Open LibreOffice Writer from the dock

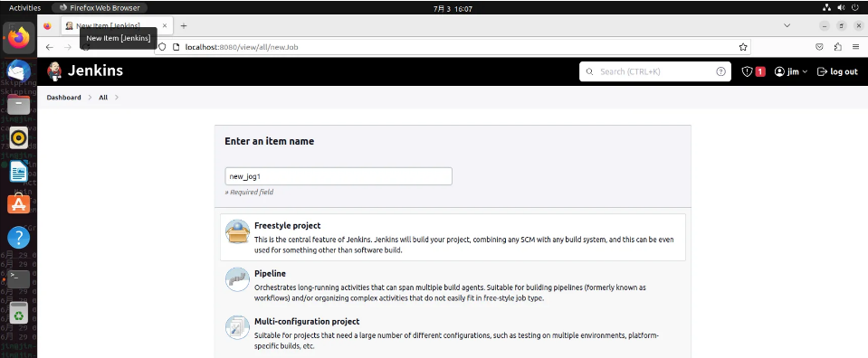pos(19,172)
